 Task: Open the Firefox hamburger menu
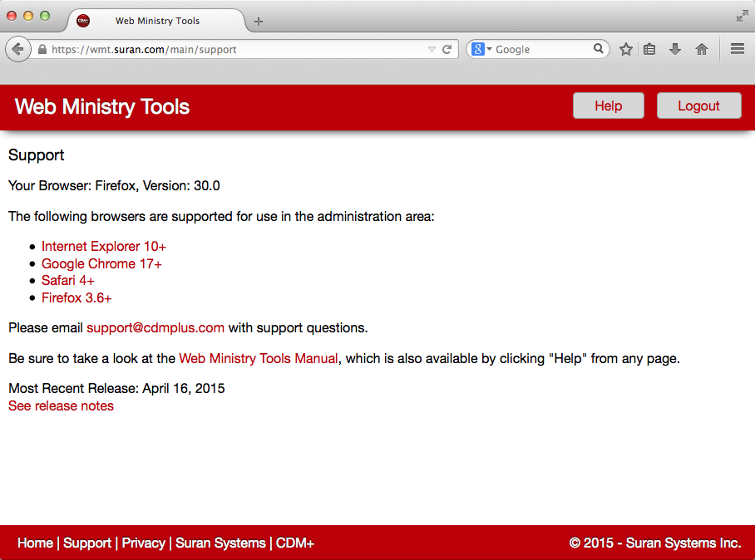737,50
